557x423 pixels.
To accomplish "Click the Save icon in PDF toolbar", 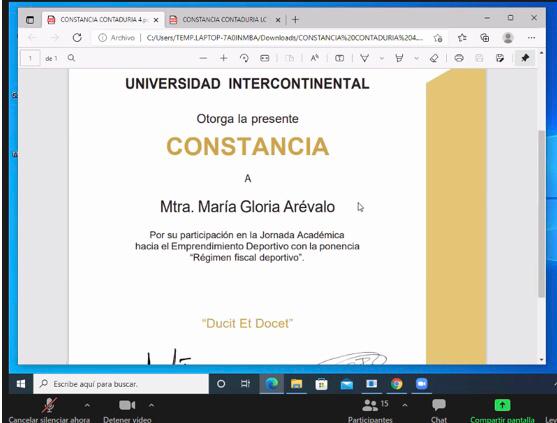I will click(x=479, y=58).
